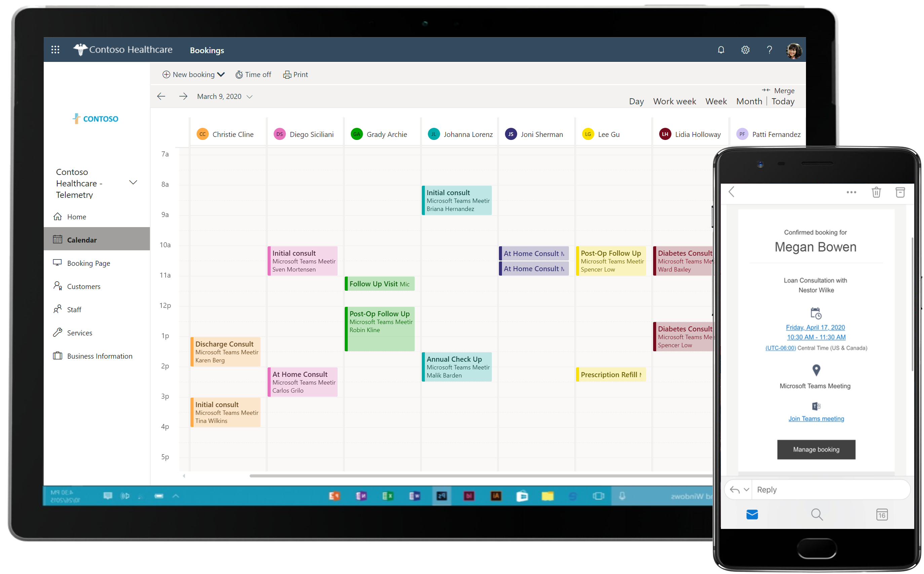The height and width of the screenshot is (574, 924).
Task: Click the Manage Booking button
Action: 816,450
